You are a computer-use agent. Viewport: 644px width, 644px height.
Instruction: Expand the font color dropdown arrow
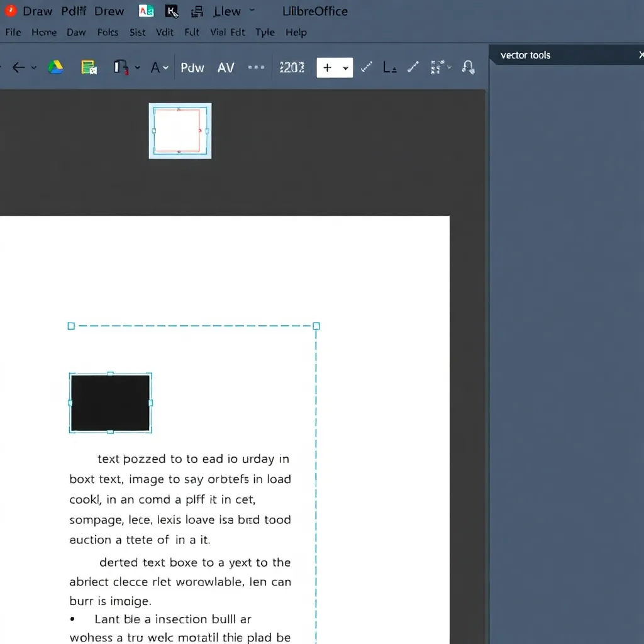click(165, 67)
